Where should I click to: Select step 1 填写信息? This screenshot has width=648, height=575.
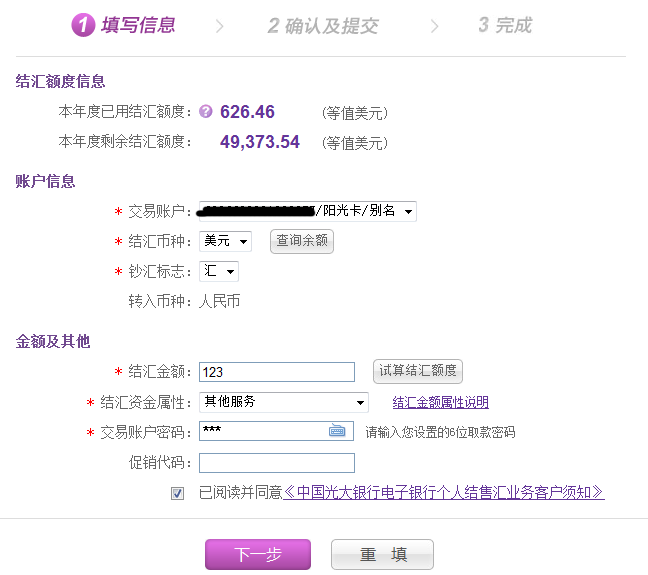tap(124, 25)
